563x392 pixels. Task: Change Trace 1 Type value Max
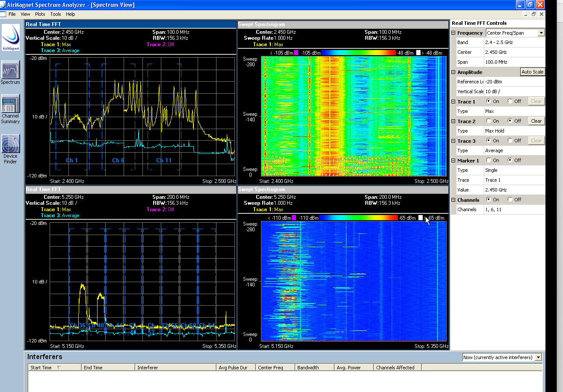(514, 111)
